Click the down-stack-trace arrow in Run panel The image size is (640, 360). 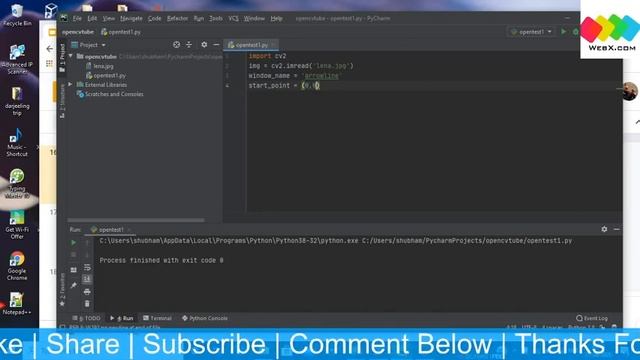tap(87, 255)
